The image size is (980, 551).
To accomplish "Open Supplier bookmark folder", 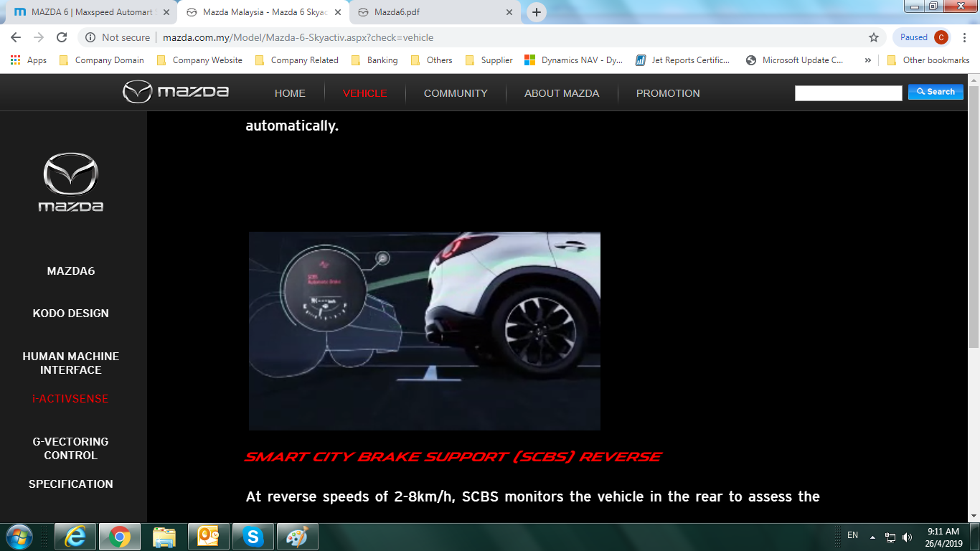I will pyautogui.click(x=489, y=60).
